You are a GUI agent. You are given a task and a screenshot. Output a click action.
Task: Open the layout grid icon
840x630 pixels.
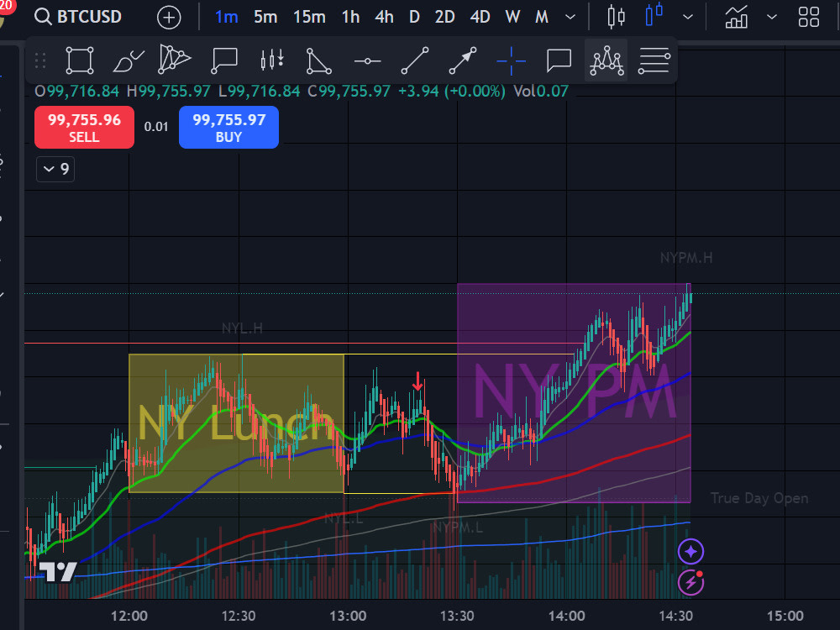[809, 17]
